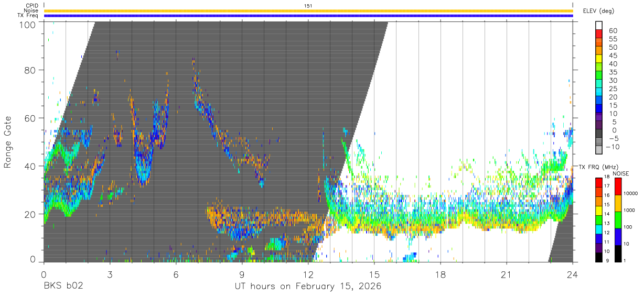Screen dimensions: 644x297
Task: Click the red top segment of NOISE colorbar
Action: (x=617, y=186)
